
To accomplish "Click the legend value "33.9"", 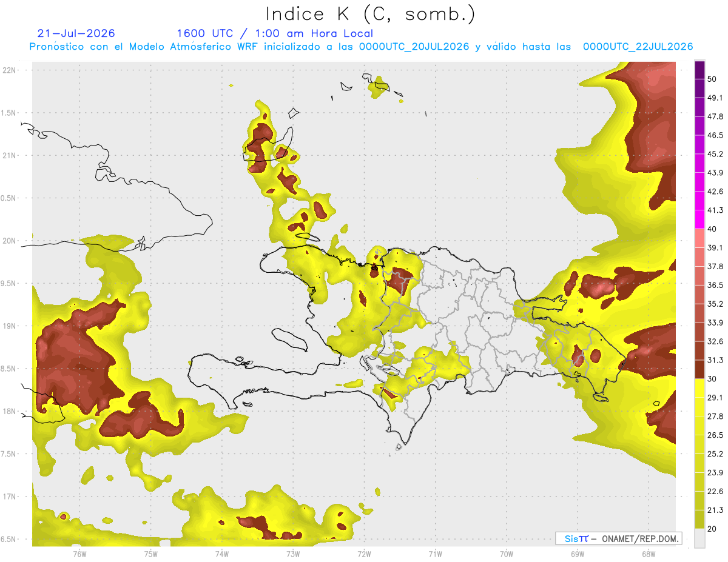I will click(715, 323).
